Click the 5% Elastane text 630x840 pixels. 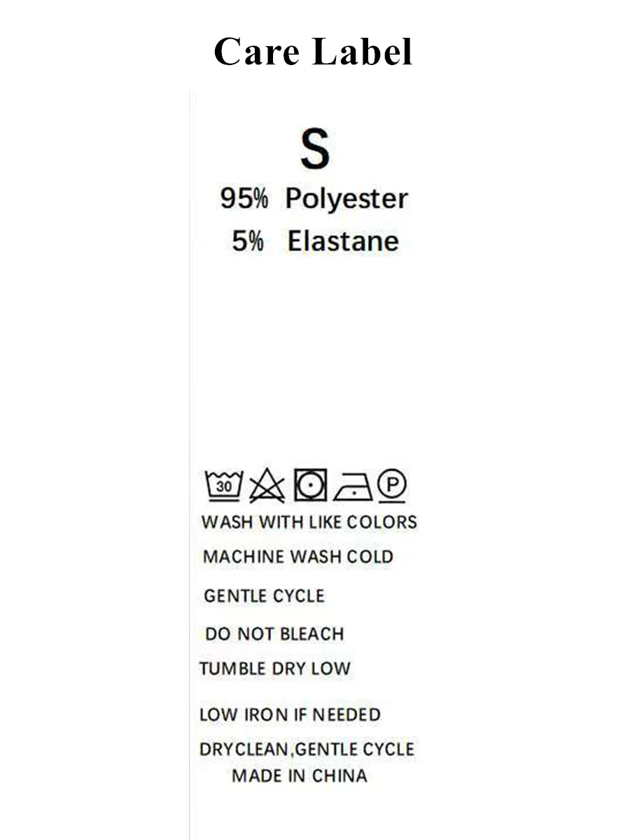(315, 241)
